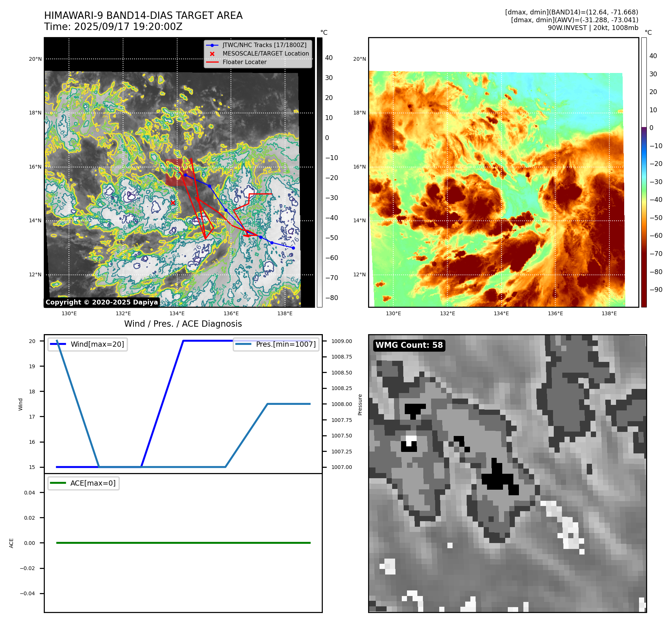Click the 130°E longitude label on the left map
672x626 pixels.
click(69, 313)
